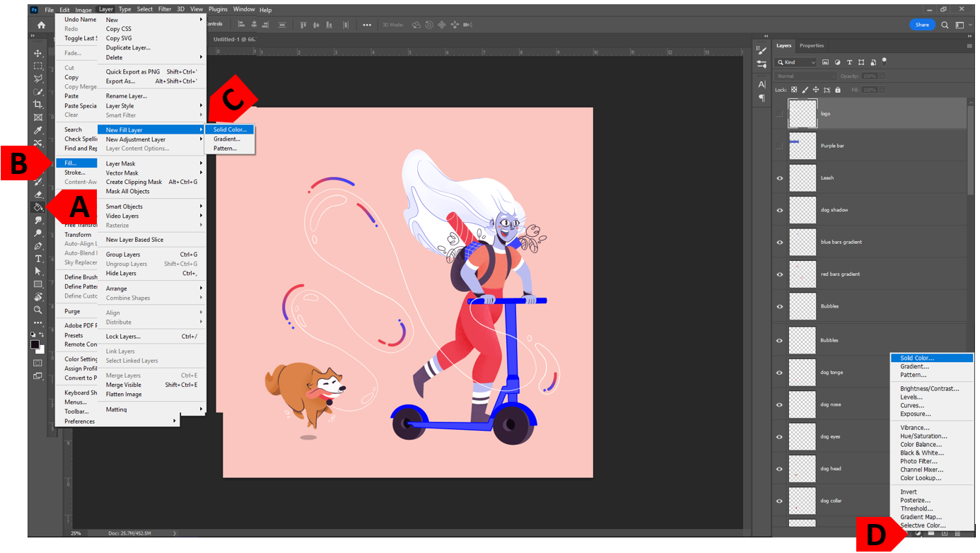Select the Eraser tool
Image resolution: width=980 pixels, height=553 pixels.
click(38, 194)
